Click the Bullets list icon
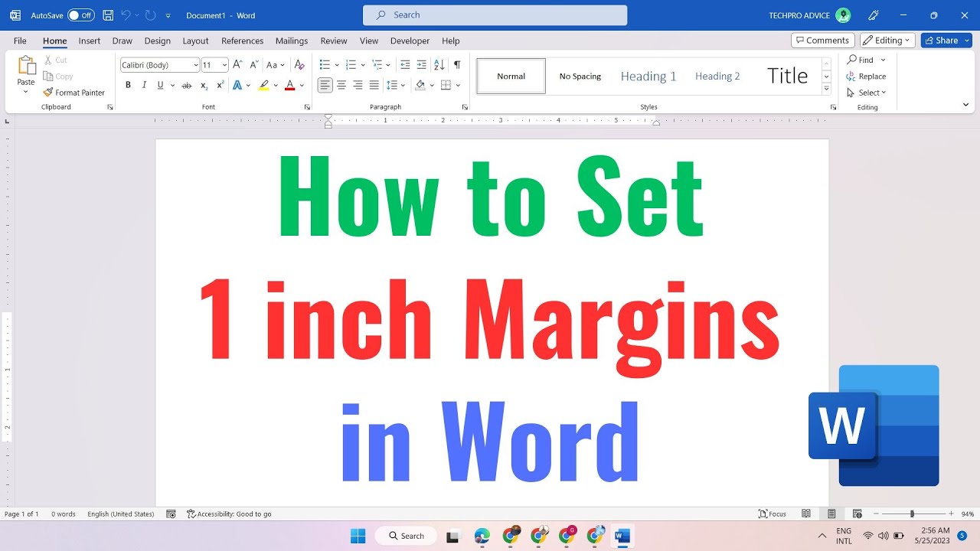980x551 pixels. [x=325, y=65]
